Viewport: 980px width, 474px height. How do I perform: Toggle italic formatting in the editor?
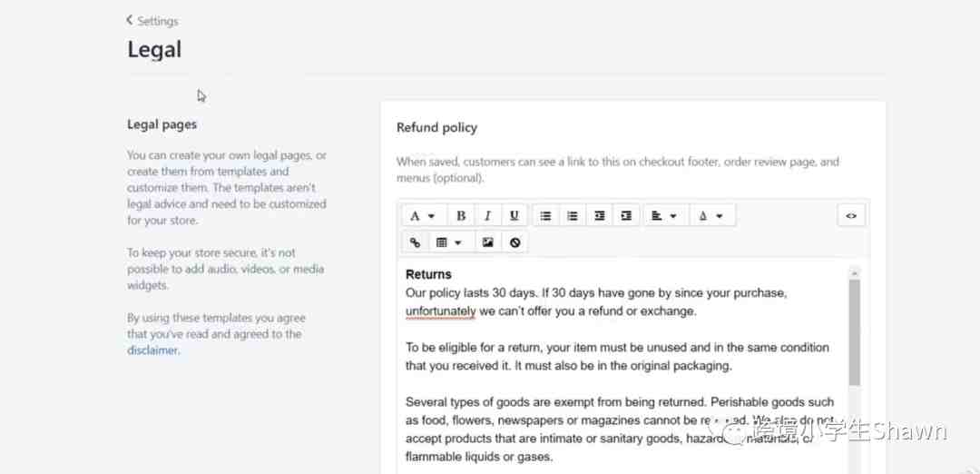(487, 216)
